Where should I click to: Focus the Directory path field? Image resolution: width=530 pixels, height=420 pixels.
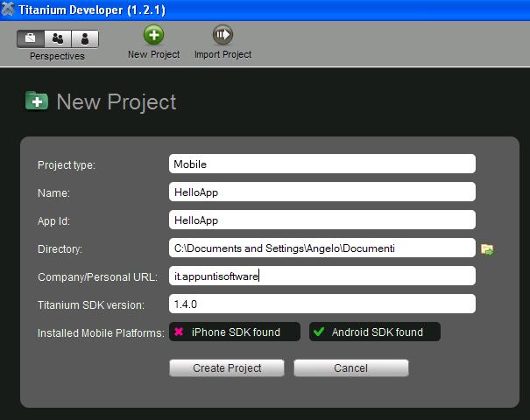pyautogui.click(x=322, y=248)
